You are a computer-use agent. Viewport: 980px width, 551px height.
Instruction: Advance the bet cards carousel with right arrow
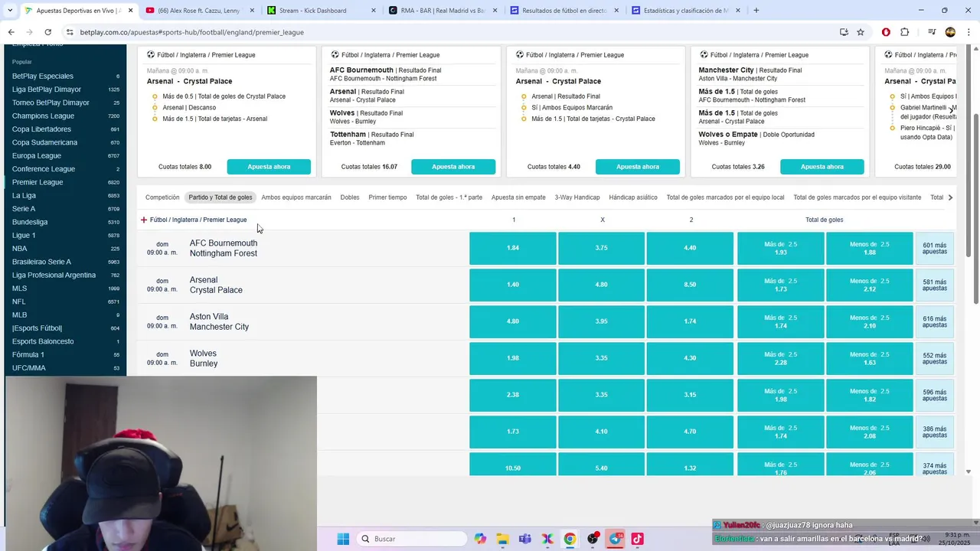[x=951, y=109]
